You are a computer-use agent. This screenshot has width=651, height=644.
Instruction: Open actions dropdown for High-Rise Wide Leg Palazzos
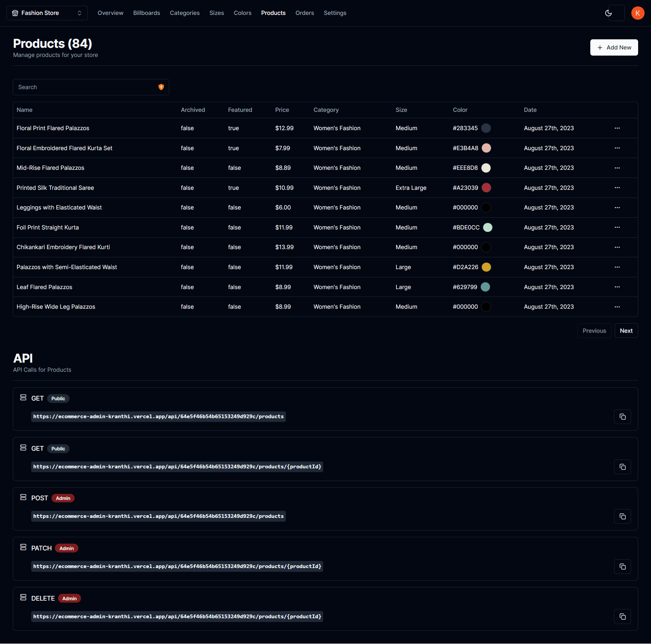click(617, 307)
